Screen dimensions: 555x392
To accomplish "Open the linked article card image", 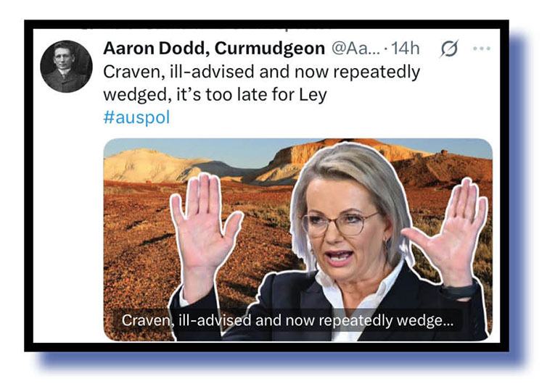I will pyautogui.click(x=297, y=240).
